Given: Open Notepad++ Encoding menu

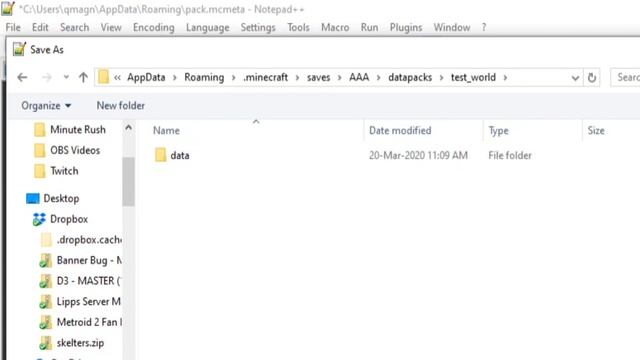Looking at the screenshot, I should [153, 27].
